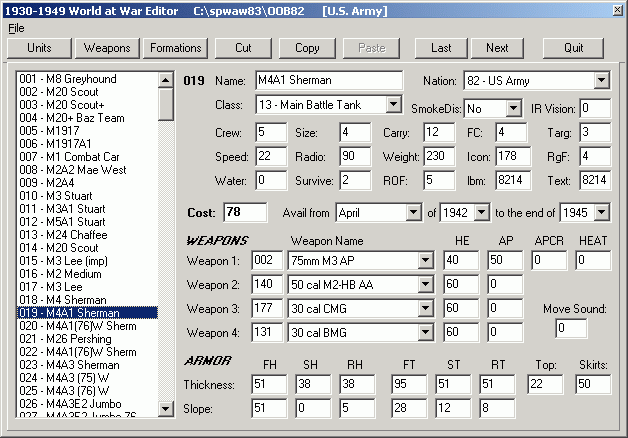Click the Name field M4A1 Sherman
Screen dimensions: 628x438
[x=329, y=80]
